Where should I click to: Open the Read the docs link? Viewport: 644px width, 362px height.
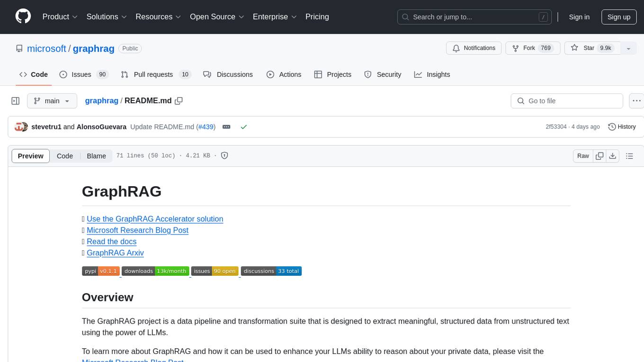point(111,242)
